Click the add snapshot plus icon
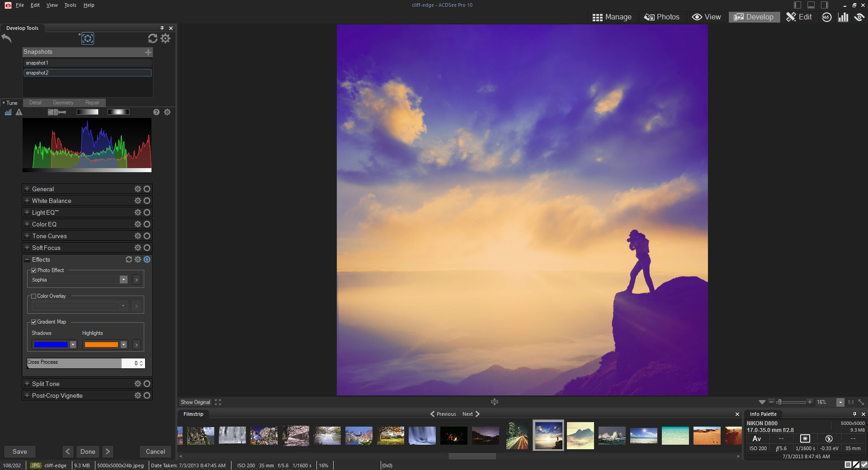Image resolution: width=868 pixels, height=470 pixels. [x=148, y=52]
